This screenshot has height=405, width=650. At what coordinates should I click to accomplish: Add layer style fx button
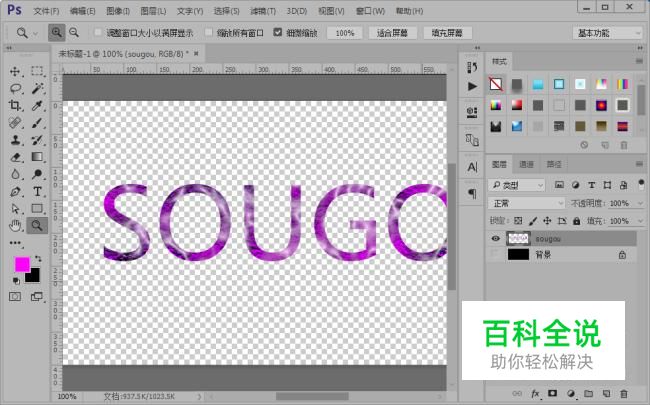click(x=535, y=393)
